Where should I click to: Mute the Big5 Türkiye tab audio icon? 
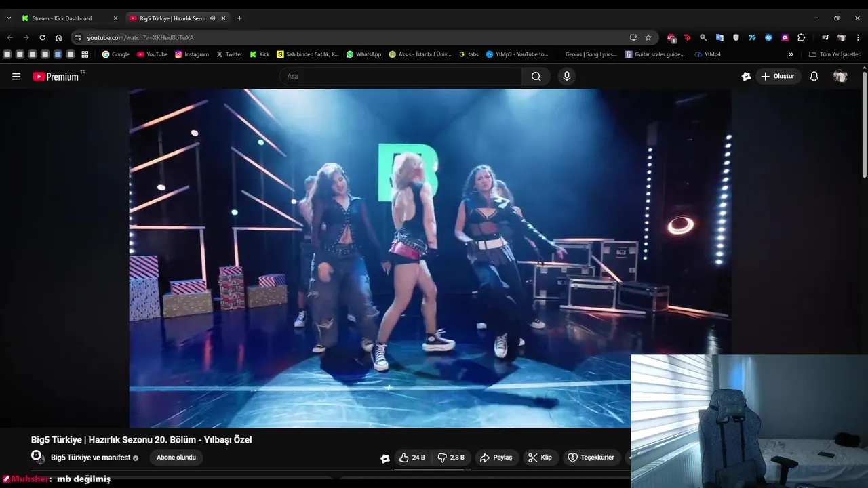212,18
